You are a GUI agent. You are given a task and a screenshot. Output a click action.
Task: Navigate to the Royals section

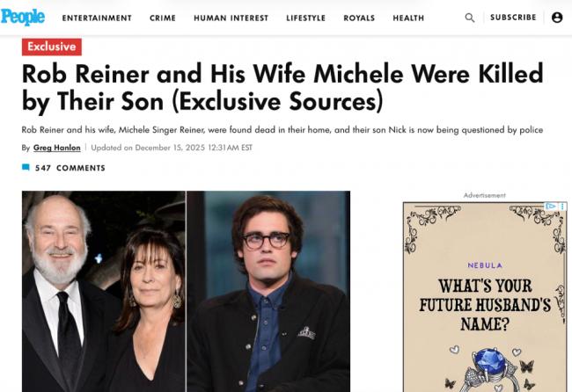359,18
